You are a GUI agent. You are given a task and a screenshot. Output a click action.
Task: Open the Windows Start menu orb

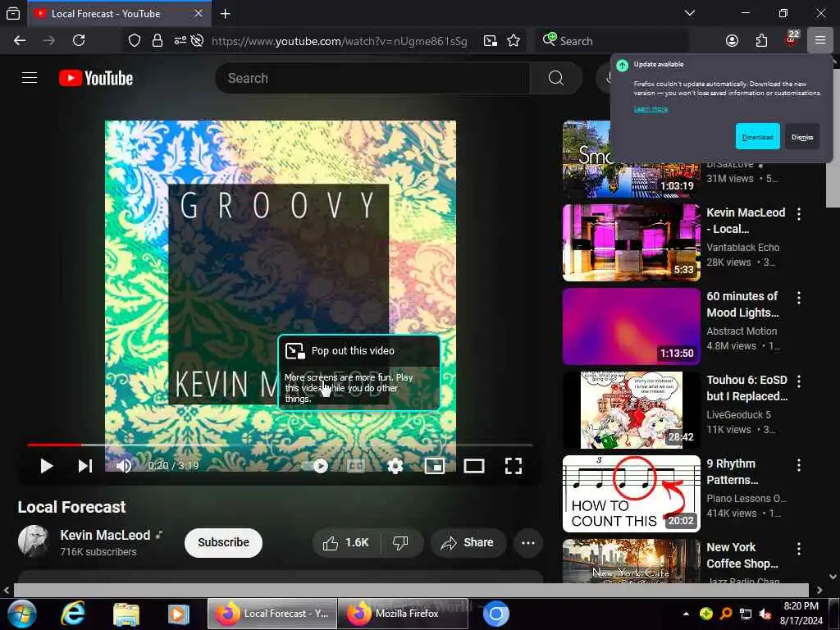(21, 614)
